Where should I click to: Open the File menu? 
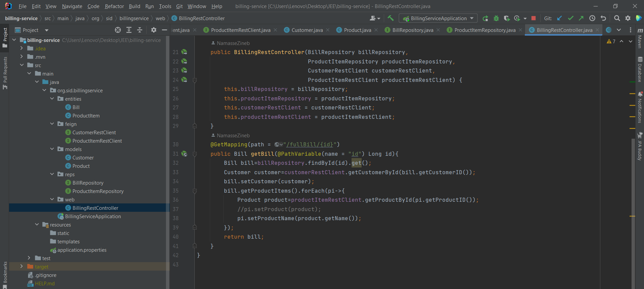click(22, 6)
